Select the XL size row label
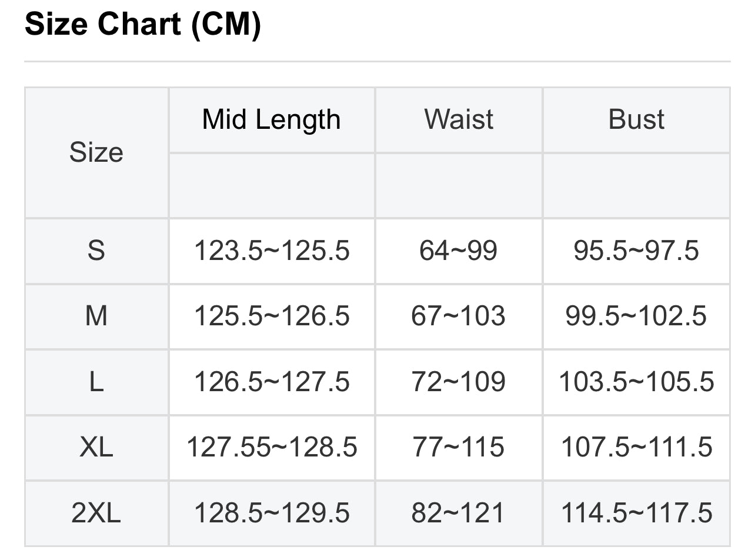Image resolution: width=755 pixels, height=560 pixels. [96, 447]
